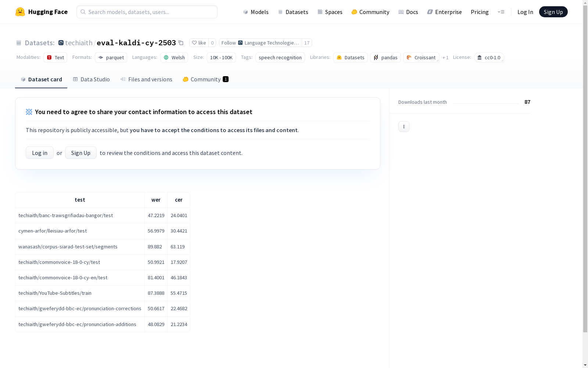Open the Community tab with 1 discussion

[x=205, y=79]
